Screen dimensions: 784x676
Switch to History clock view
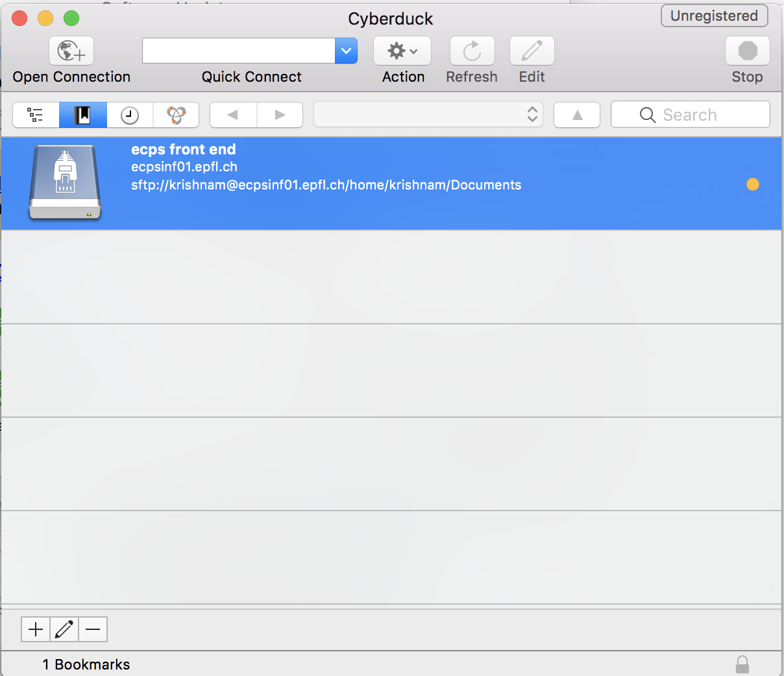pyautogui.click(x=130, y=115)
